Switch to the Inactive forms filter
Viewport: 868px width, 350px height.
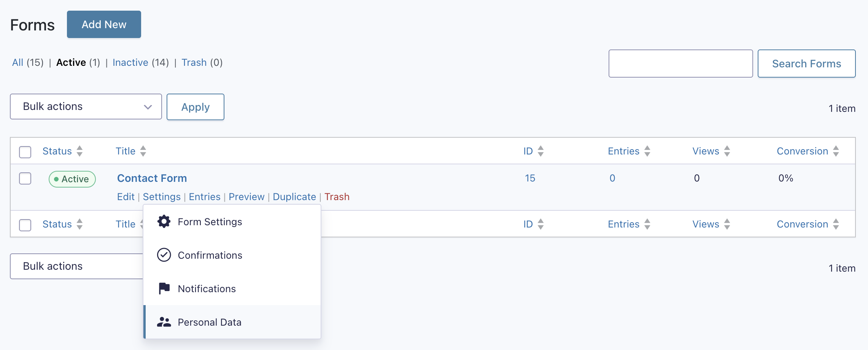pos(130,62)
